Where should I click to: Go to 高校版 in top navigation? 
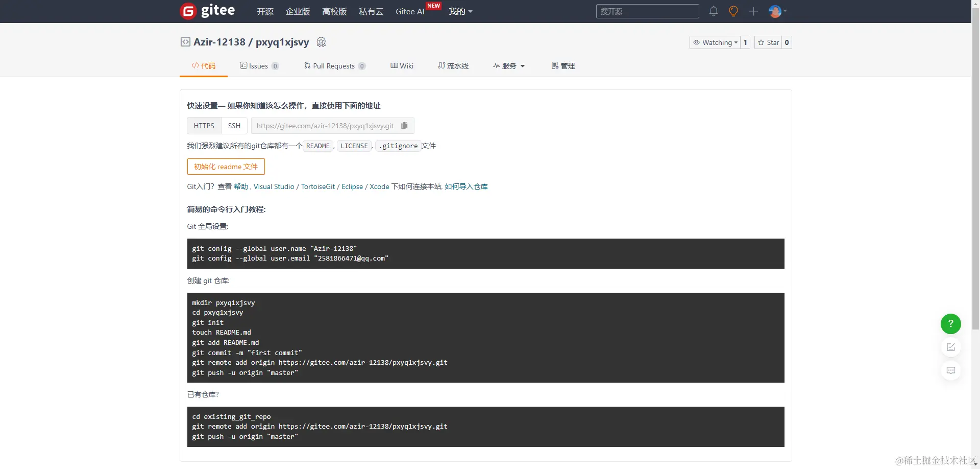click(334, 11)
